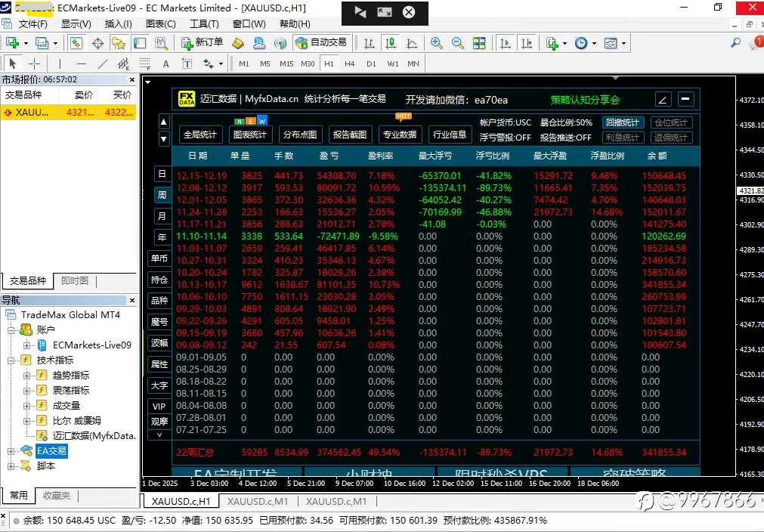The image size is (764, 532).
Task: Zoom out on the chart
Action: tap(457, 43)
